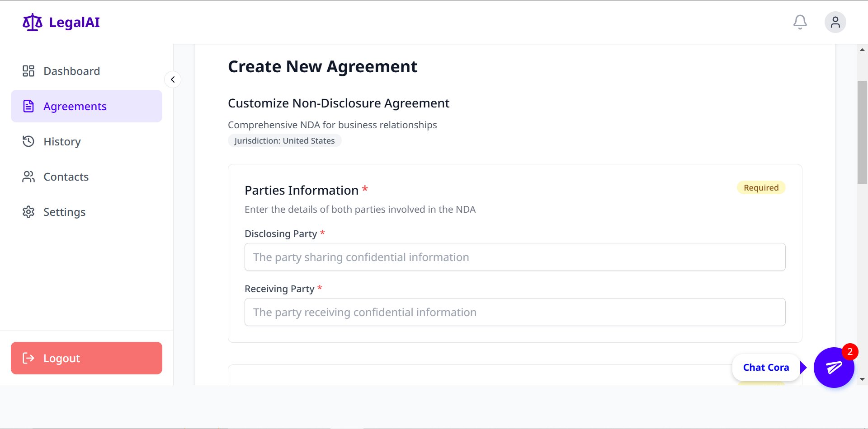Focus the Disclosing Party input field
This screenshot has height=429, width=868.
click(x=514, y=257)
